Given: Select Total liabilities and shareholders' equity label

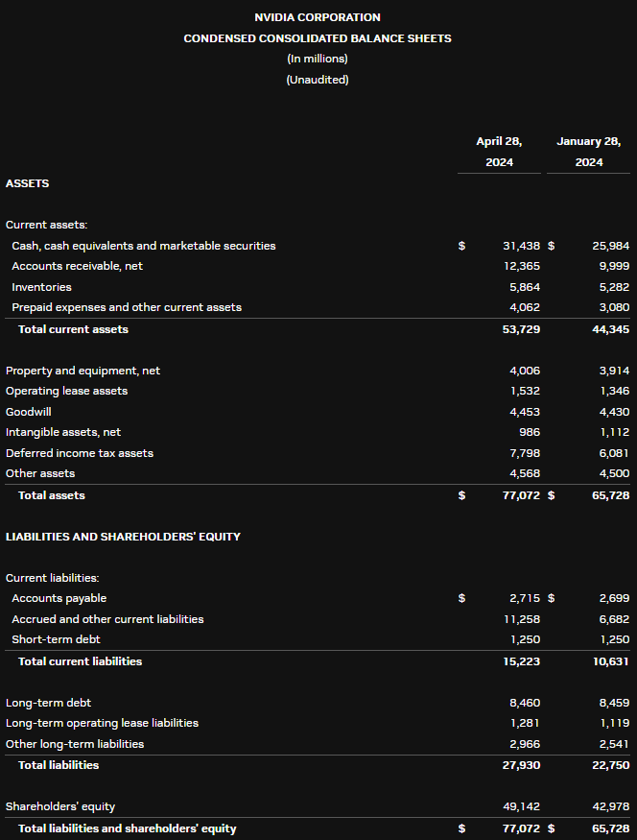Looking at the screenshot, I should tap(128, 828).
